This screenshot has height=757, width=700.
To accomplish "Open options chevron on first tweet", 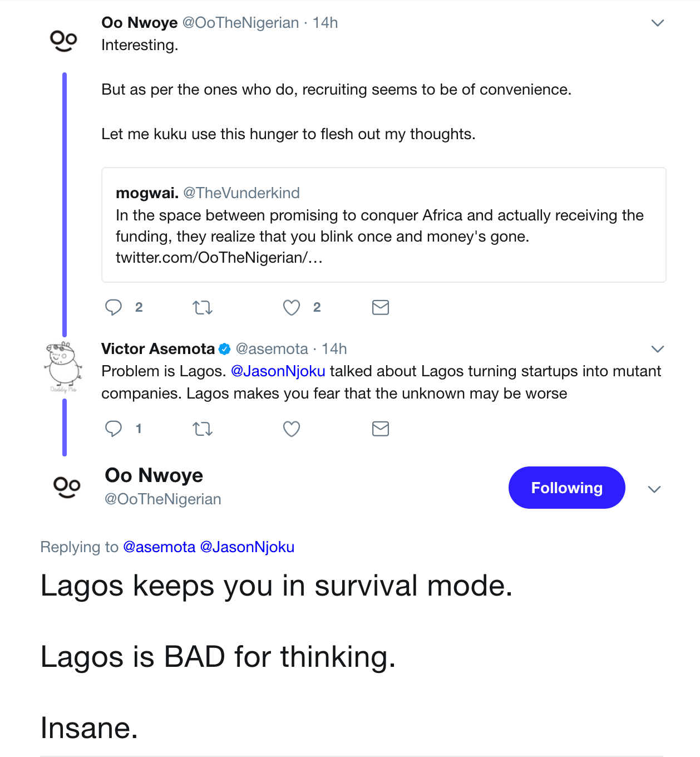I will click(658, 23).
